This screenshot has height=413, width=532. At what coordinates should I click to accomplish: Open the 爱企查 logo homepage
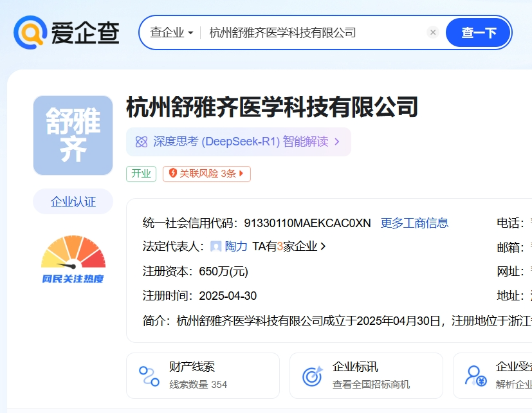[66, 33]
